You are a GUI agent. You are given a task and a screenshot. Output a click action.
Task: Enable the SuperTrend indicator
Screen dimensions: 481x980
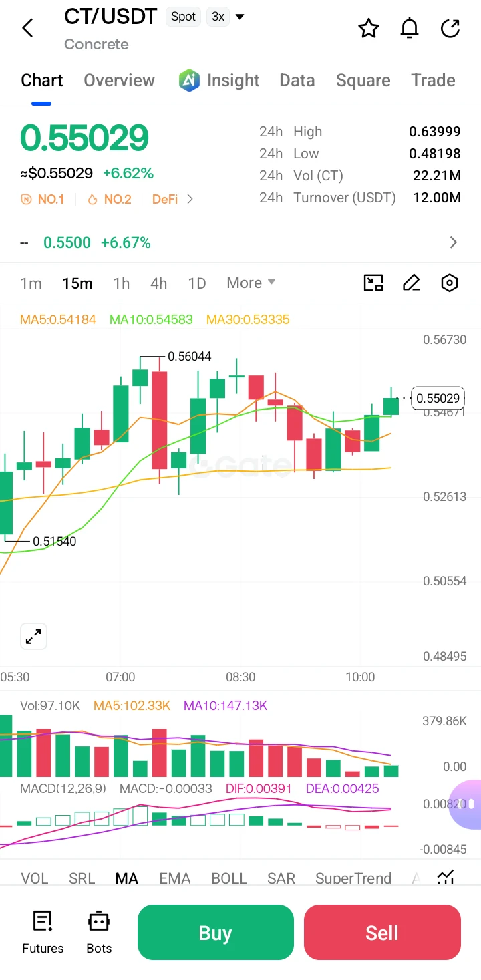click(x=353, y=878)
